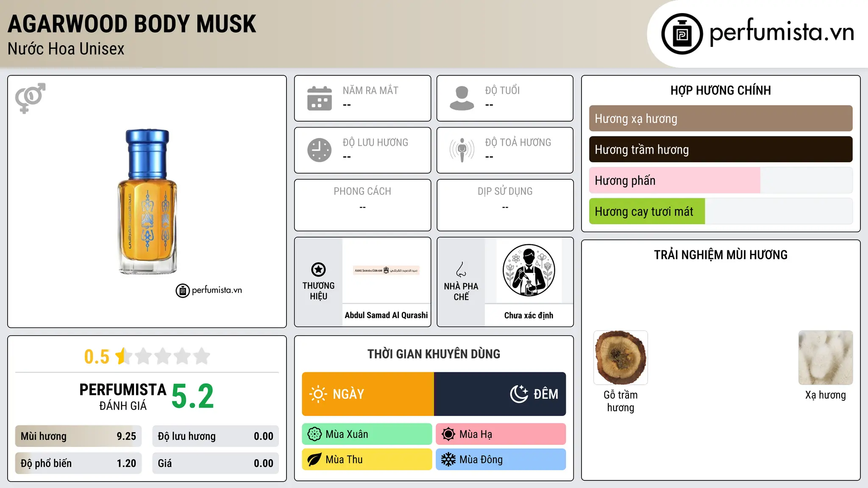Click the nose icon for perfumer
The height and width of the screenshot is (488, 868).
(461, 269)
